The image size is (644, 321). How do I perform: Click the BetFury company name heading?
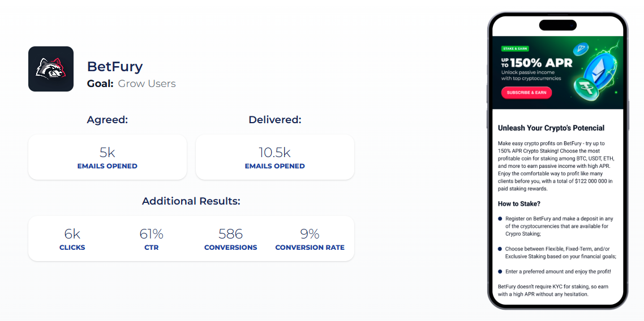click(115, 67)
